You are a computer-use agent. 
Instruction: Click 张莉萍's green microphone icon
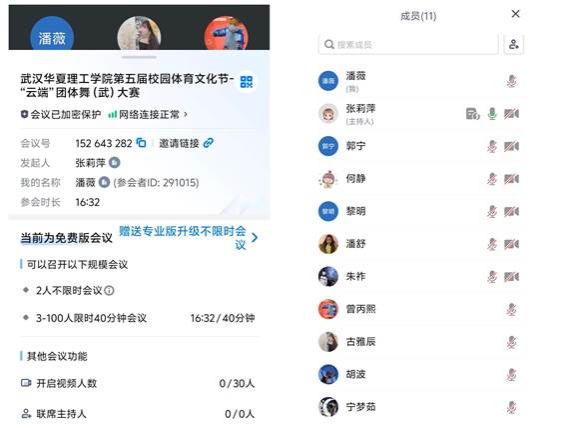click(x=492, y=114)
